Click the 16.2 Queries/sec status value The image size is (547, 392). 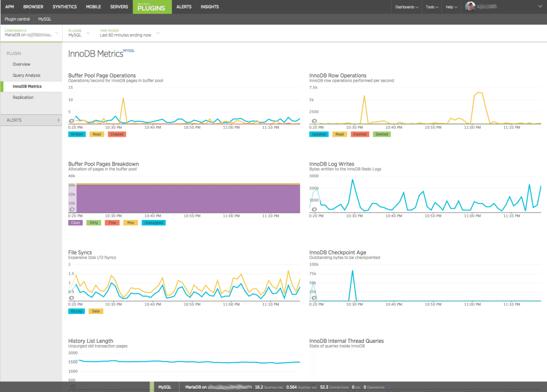pyautogui.click(x=269, y=387)
